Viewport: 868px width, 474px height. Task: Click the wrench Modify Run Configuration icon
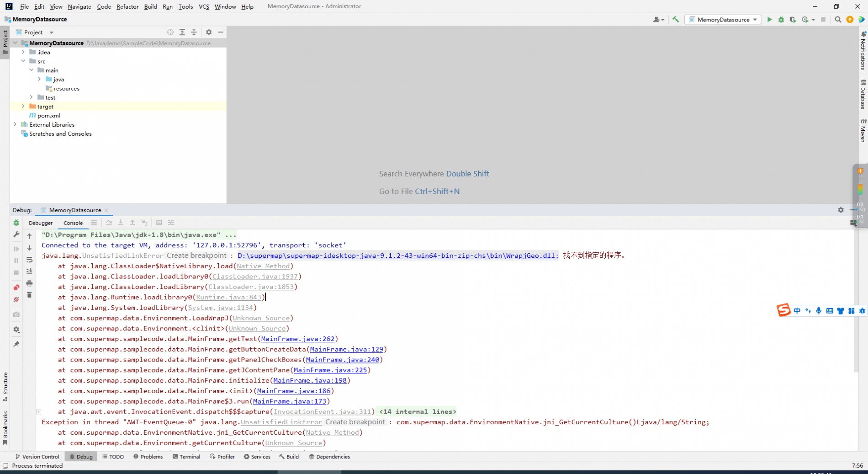coord(16,234)
